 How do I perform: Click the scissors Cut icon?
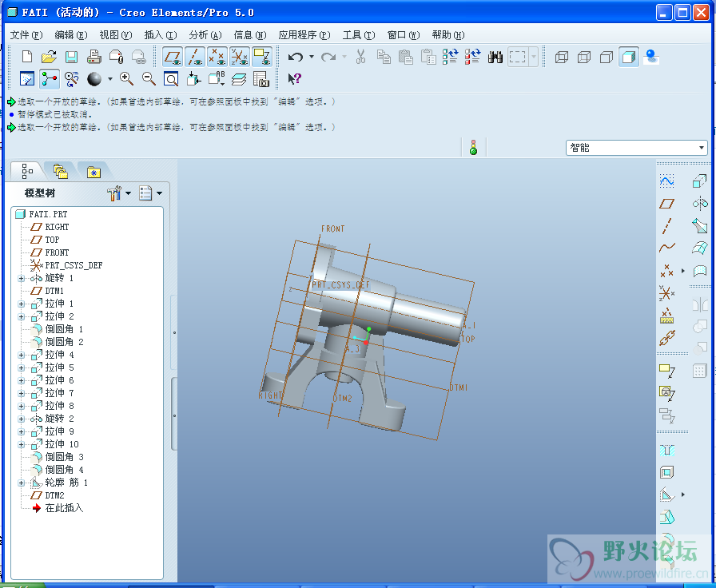click(x=360, y=57)
